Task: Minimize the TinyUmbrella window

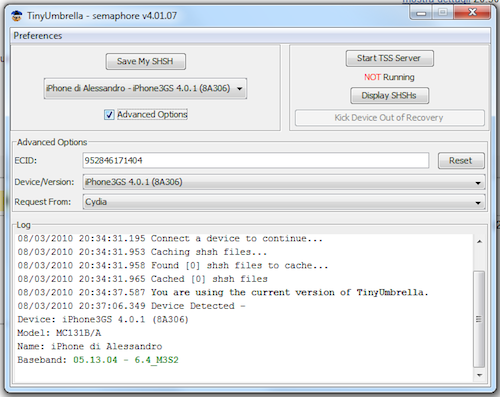Action: 421,13
